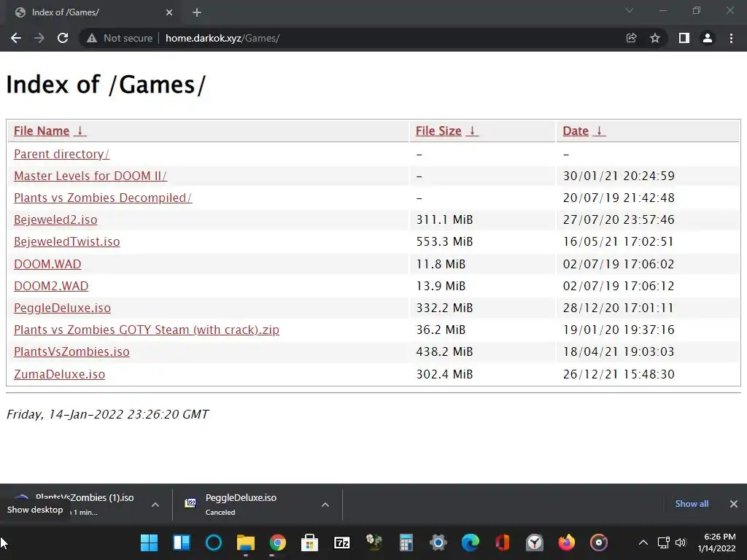
Task: Download ZumaDeluxe.iso
Action: point(60,374)
